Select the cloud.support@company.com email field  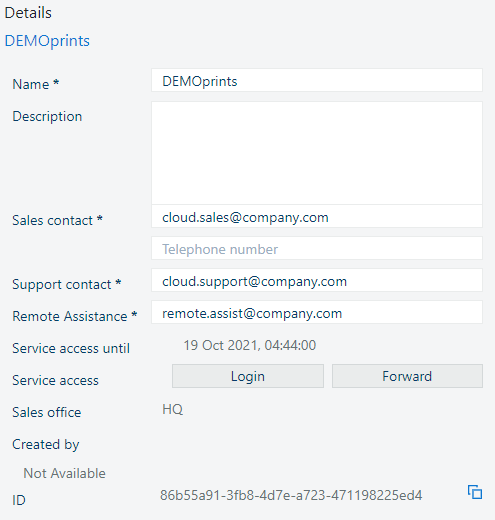pos(317,280)
